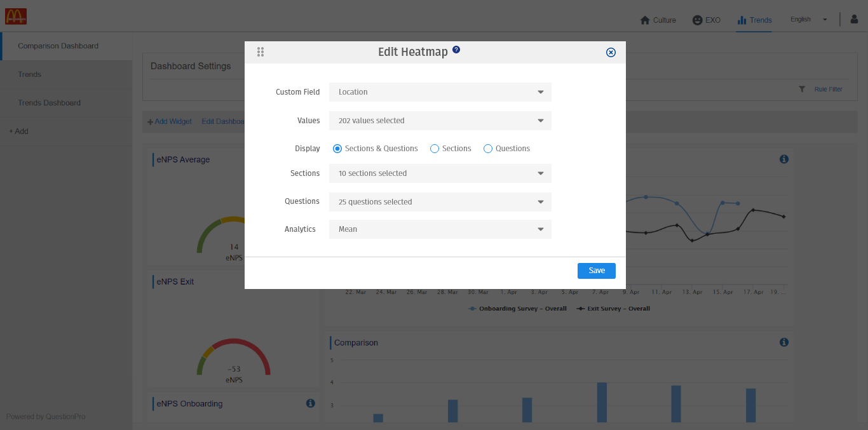The height and width of the screenshot is (430, 868).
Task: Open the Comparison widget info icon
Action: point(783,342)
